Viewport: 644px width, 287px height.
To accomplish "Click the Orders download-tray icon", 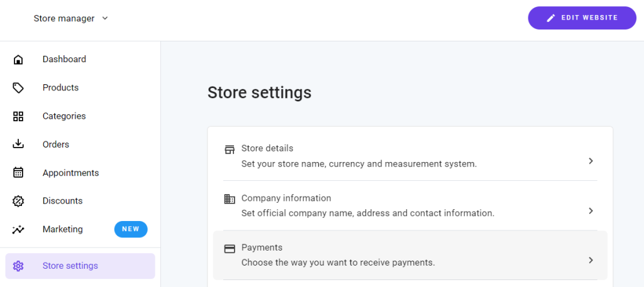I will (x=18, y=144).
